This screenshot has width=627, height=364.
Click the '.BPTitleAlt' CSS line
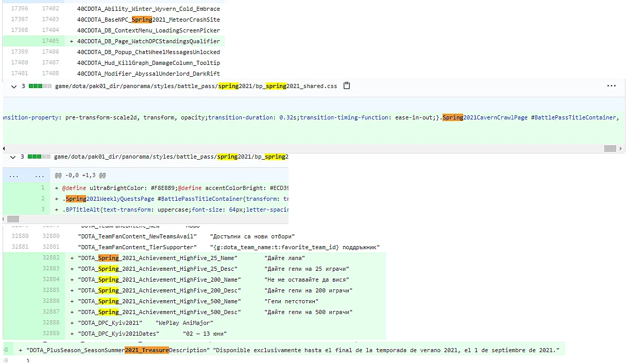pyautogui.click(x=175, y=210)
